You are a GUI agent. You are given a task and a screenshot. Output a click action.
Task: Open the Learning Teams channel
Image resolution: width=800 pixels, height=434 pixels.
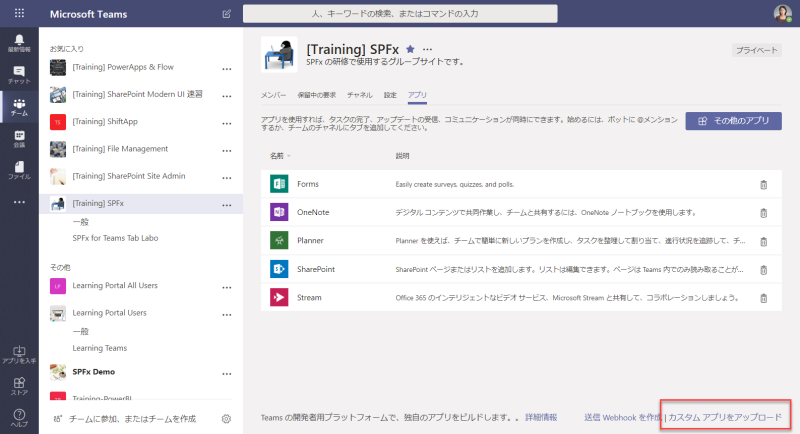pyautogui.click(x=99, y=348)
